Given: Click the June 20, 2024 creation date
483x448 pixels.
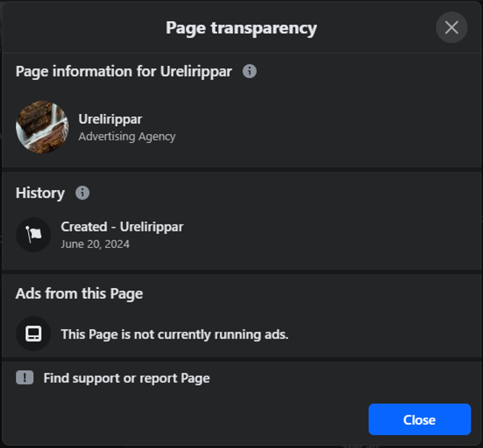Looking at the screenshot, I should point(95,244).
